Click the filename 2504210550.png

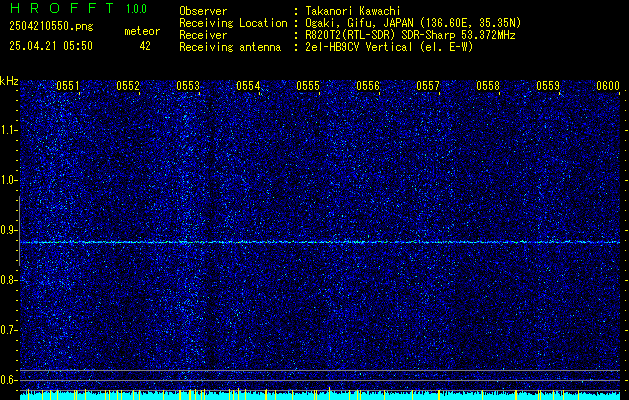pos(51,27)
